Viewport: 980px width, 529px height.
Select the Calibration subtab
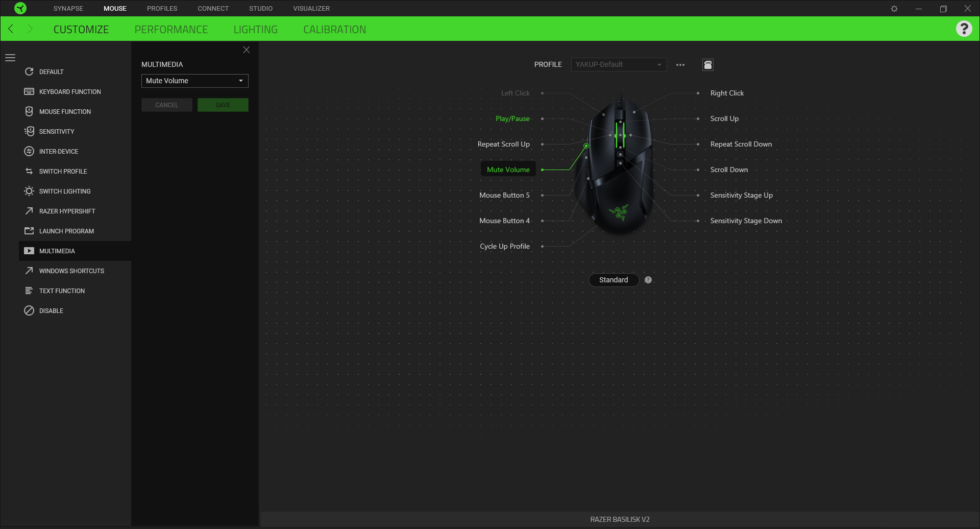[335, 30]
